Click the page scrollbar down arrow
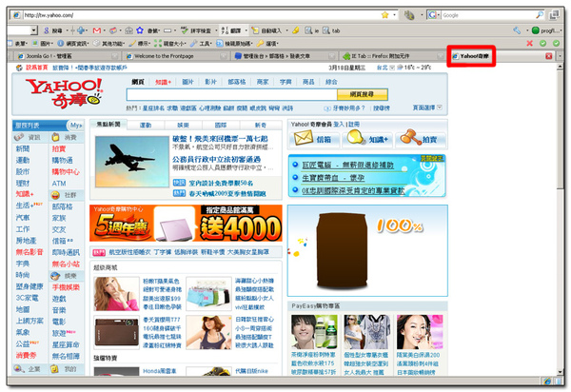Screen dimensions: 571x392 (561, 372)
